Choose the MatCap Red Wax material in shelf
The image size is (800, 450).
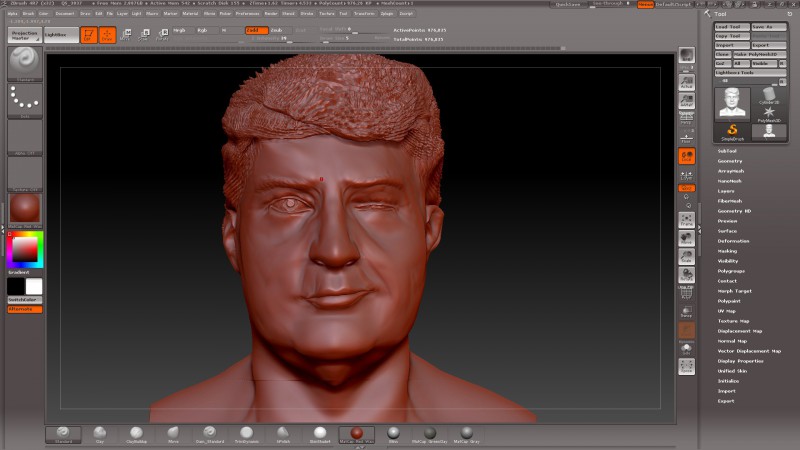[357, 434]
